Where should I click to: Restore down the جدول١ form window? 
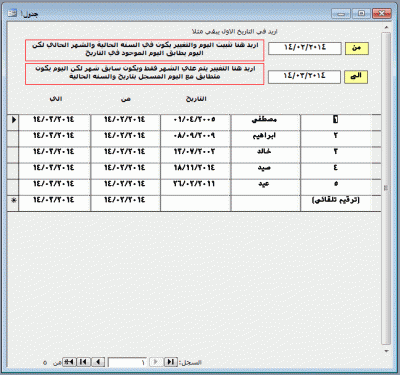coord(361,14)
